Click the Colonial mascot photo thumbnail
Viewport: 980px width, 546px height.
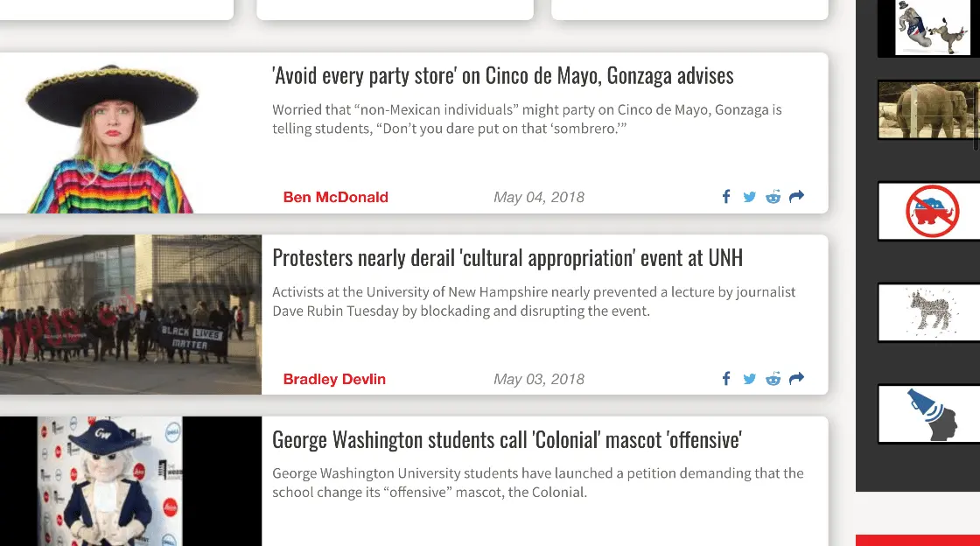click(x=130, y=481)
